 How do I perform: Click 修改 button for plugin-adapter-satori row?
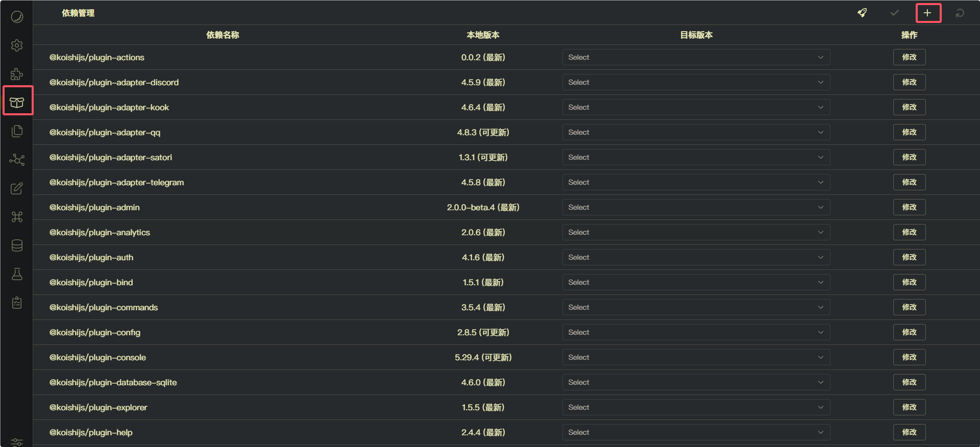pyautogui.click(x=909, y=157)
